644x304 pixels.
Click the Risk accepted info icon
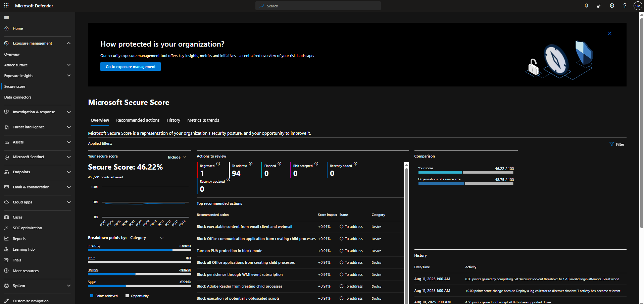(x=316, y=164)
